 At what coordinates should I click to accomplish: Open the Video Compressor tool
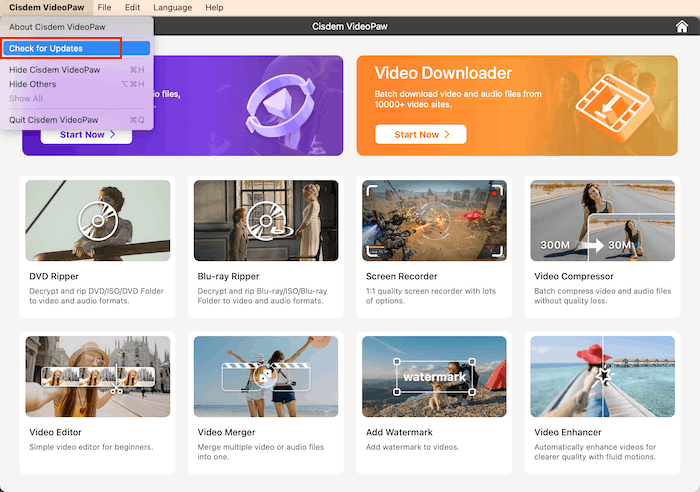602,221
